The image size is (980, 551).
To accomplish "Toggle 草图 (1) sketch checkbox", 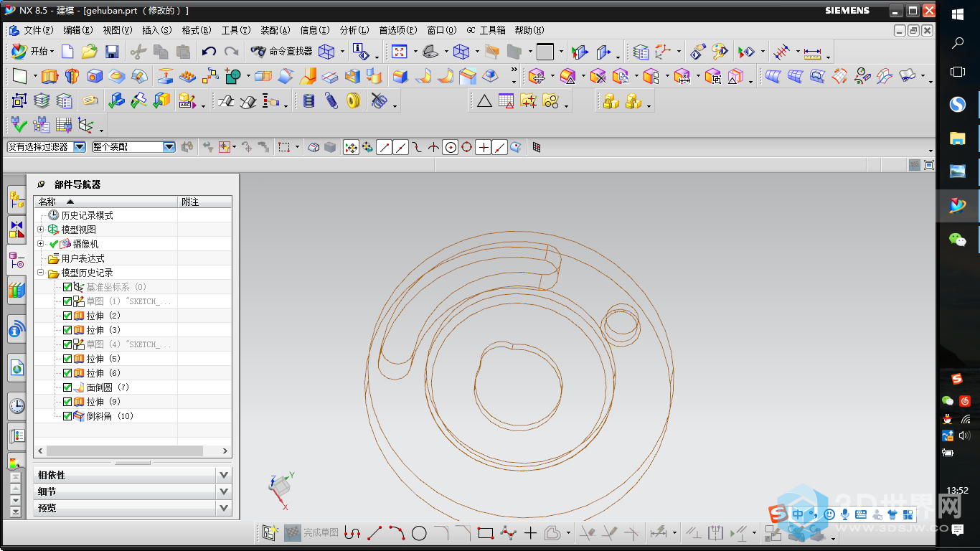I will coord(67,301).
